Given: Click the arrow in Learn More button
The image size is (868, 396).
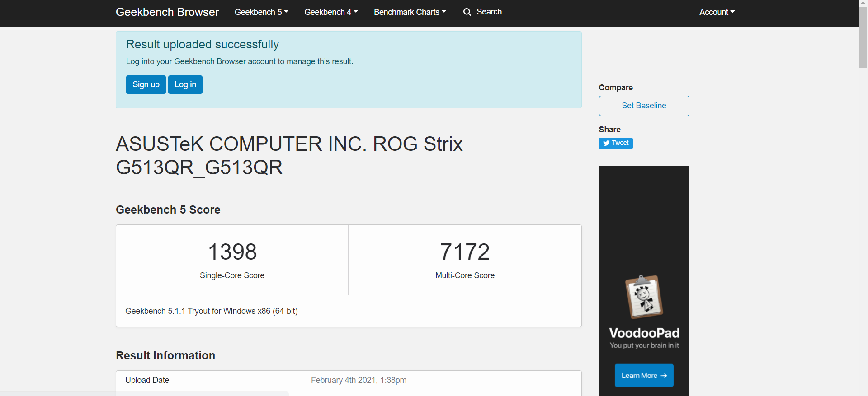Looking at the screenshot, I should tap(664, 376).
